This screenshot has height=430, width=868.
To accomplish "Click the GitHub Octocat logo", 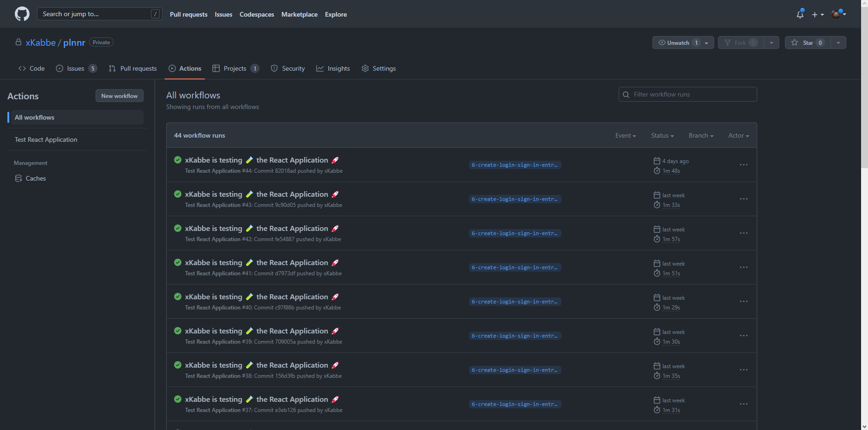I will click(22, 14).
